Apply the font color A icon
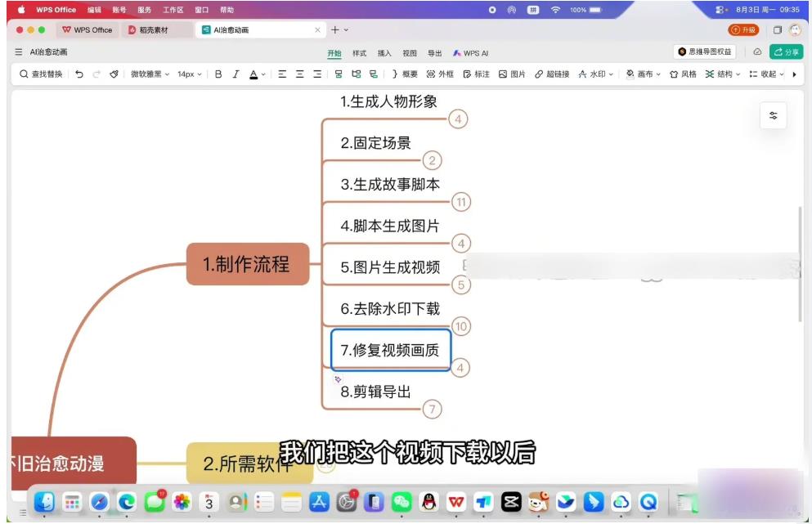Screen dimensions: 812x524 (253, 74)
